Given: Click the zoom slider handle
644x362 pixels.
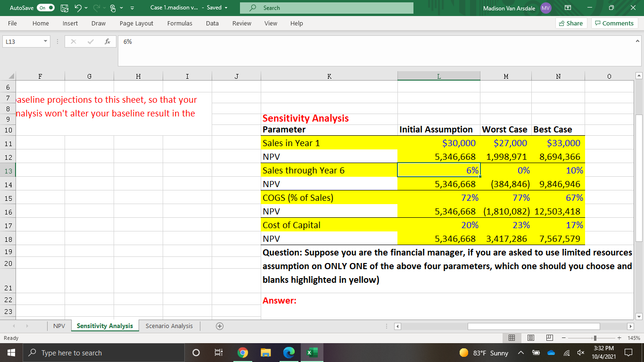Looking at the screenshot, I should pos(595,338).
